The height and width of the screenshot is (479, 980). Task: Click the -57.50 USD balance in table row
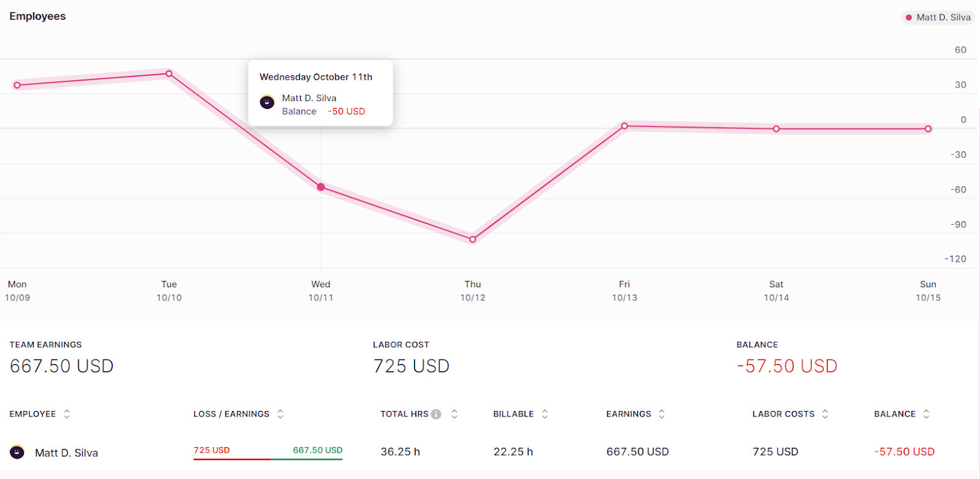click(904, 451)
